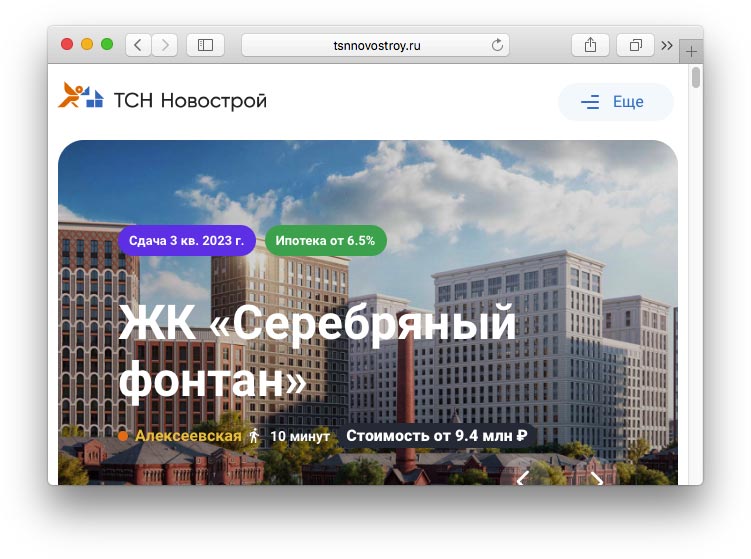Click the Алексеевская metro station link
Image resolution: width=751 pixels, height=559 pixels.
coord(188,435)
